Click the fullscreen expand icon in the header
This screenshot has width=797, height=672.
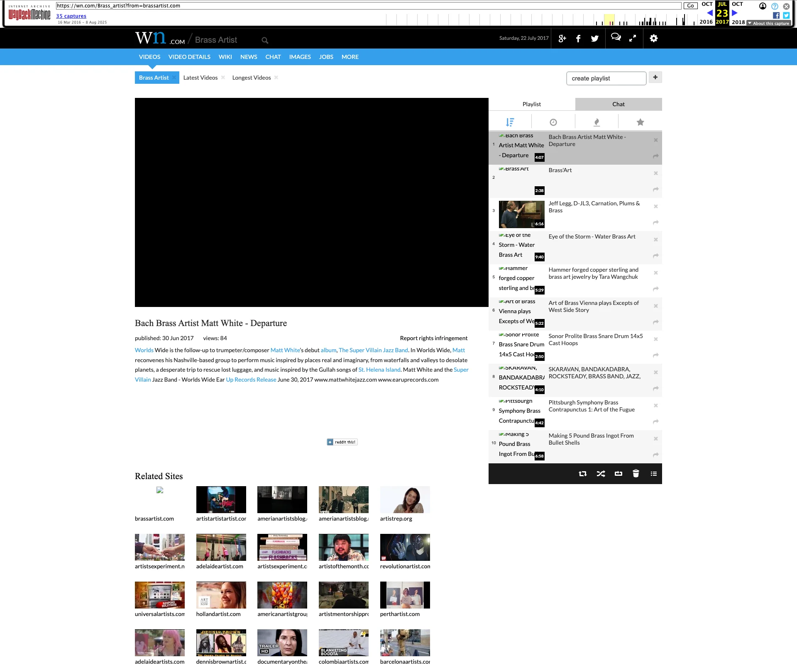[633, 38]
